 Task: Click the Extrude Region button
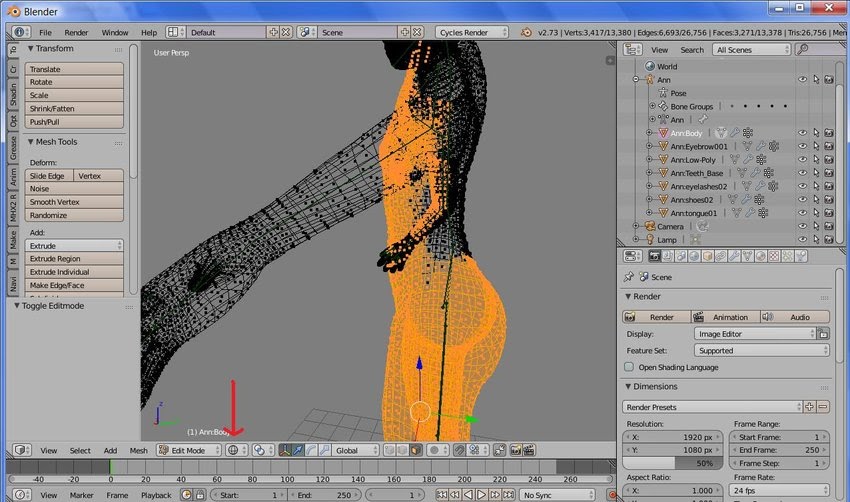click(x=74, y=259)
